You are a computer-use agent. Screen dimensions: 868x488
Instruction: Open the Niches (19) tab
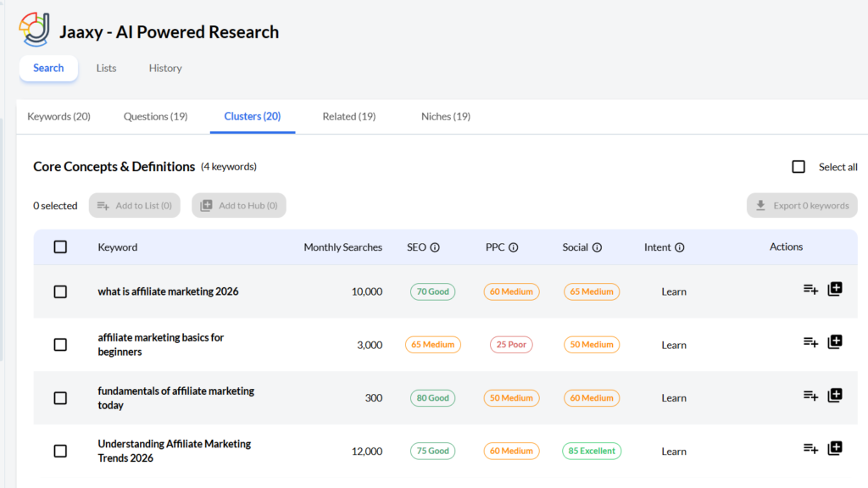pyautogui.click(x=445, y=117)
